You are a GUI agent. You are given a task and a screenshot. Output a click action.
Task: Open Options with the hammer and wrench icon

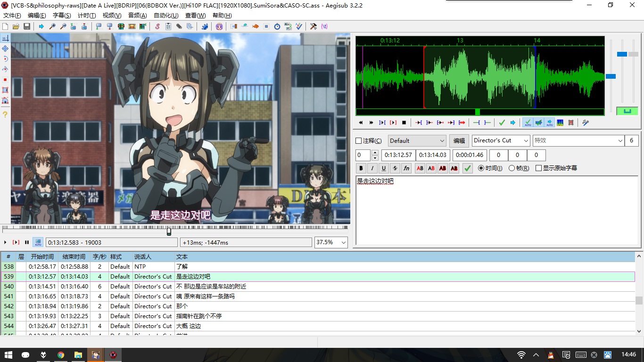pyautogui.click(x=314, y=26)
